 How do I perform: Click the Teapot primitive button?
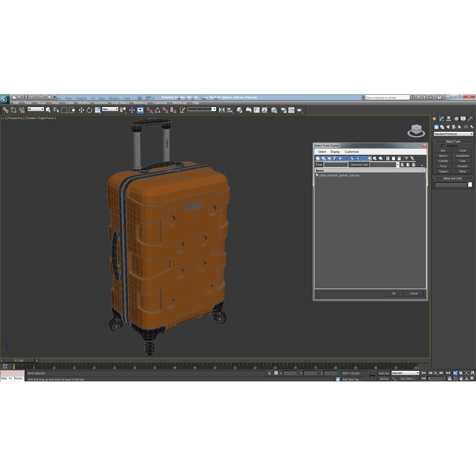(443, 171)
